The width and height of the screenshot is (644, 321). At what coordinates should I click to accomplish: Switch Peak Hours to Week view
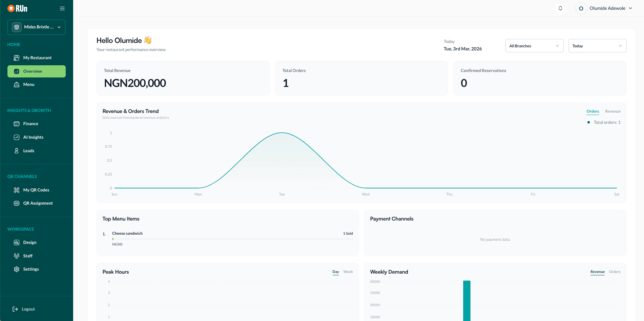(x=348, y=272)
